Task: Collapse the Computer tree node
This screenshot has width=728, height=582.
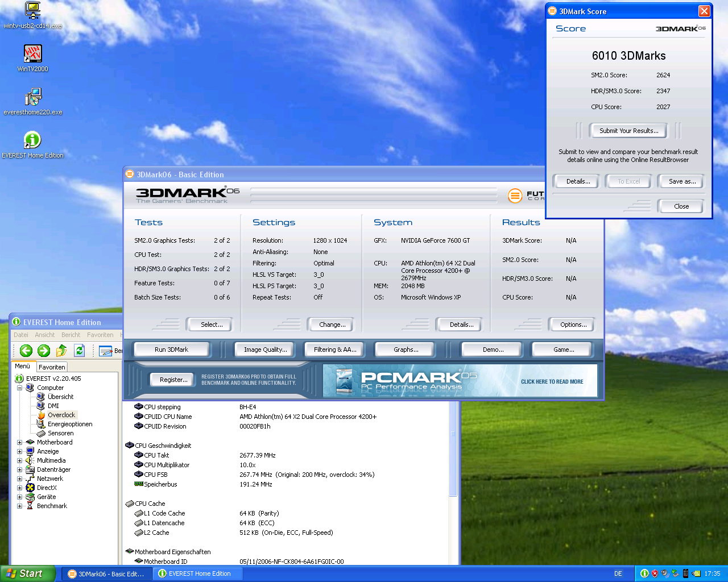Action: click(19, 388)
